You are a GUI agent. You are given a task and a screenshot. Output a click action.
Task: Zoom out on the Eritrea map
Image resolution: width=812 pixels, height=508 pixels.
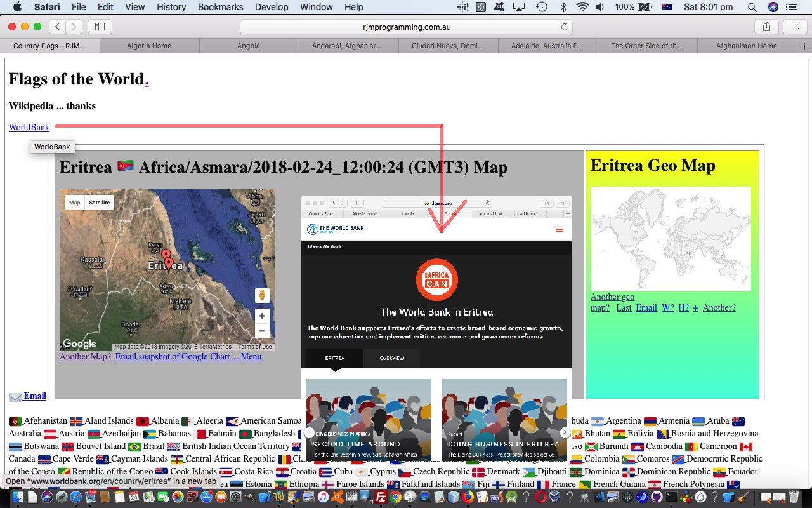[x=261, y=331]
